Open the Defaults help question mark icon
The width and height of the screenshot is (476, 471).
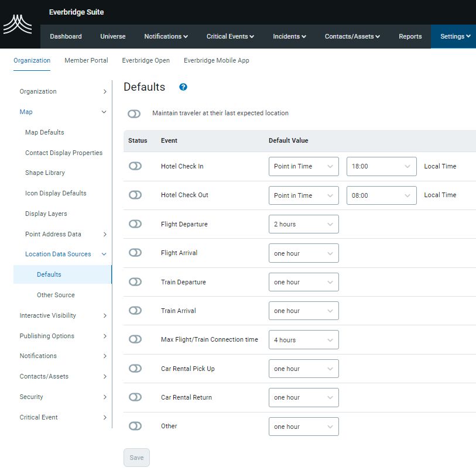183,87
